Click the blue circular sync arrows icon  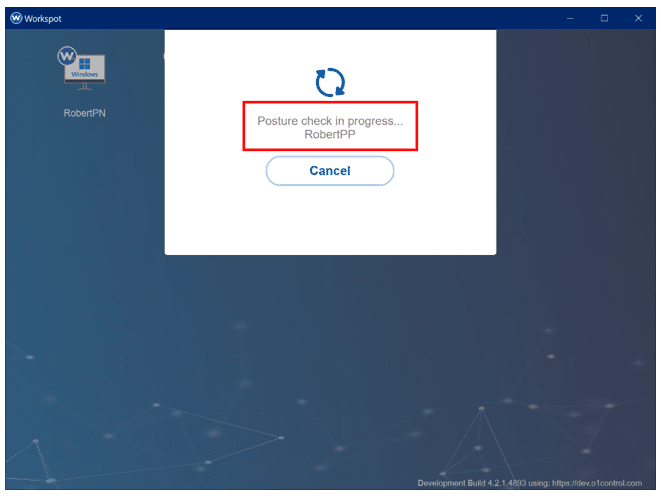pyautogui.click(x=330, y=82)
